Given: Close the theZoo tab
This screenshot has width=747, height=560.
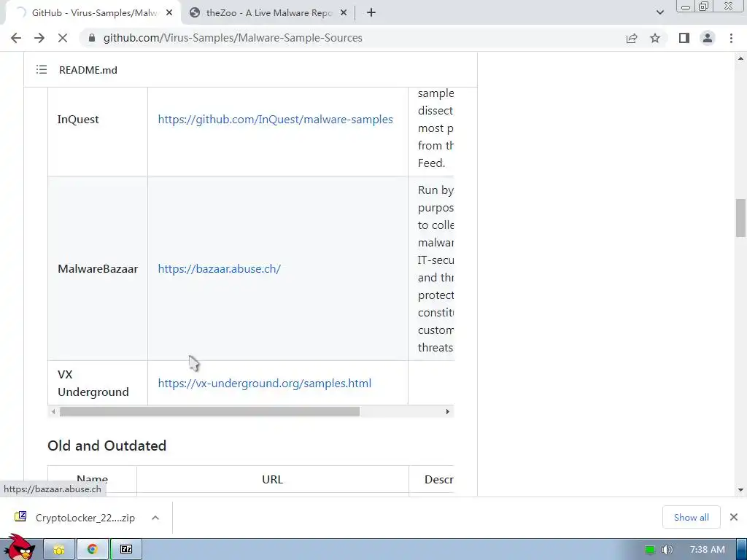Looking at the screenshot, I should point(344,13).
